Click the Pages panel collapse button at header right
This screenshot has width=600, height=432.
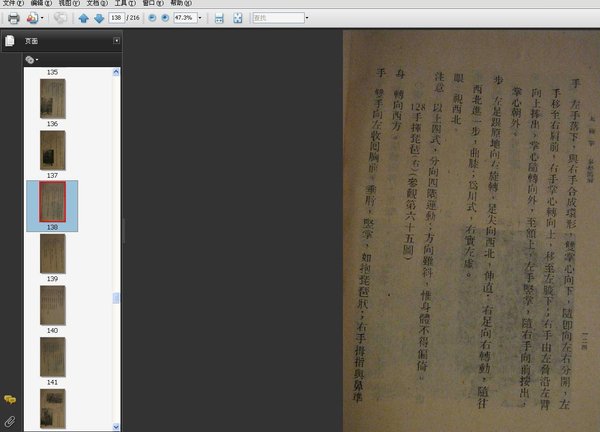point(116,41)
